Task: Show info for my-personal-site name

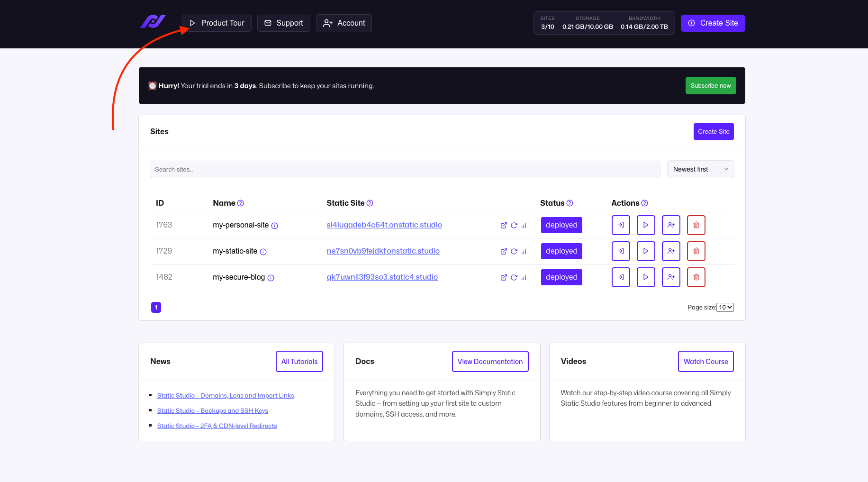Action: [x=274, y=226]
